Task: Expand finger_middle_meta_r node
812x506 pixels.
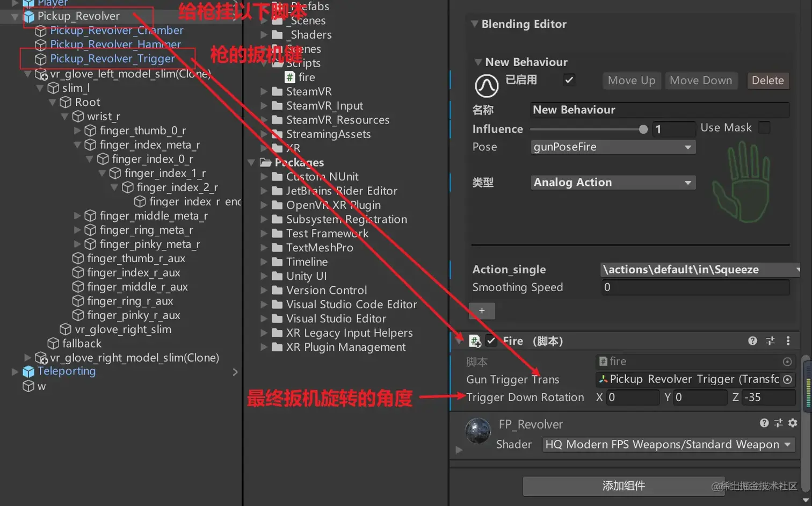Action: pos(77,215)
